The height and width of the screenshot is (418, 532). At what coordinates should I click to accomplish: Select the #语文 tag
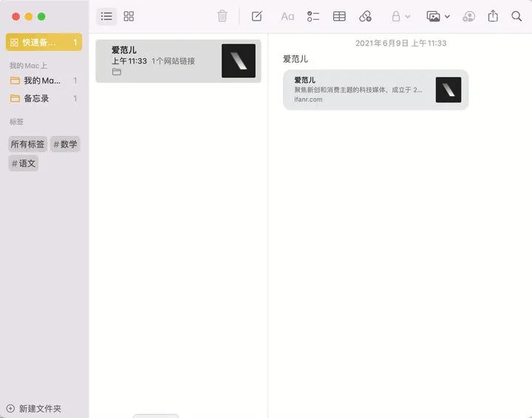(x=24, y=163)
